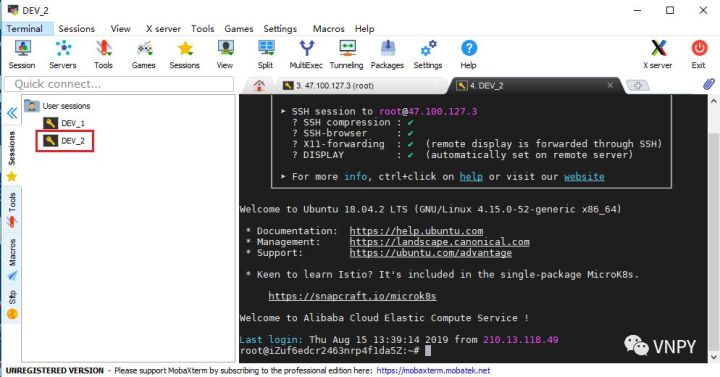Screen dimensions: 720x377
Task: Open the Settings menu
Action: tap(280, 28)
